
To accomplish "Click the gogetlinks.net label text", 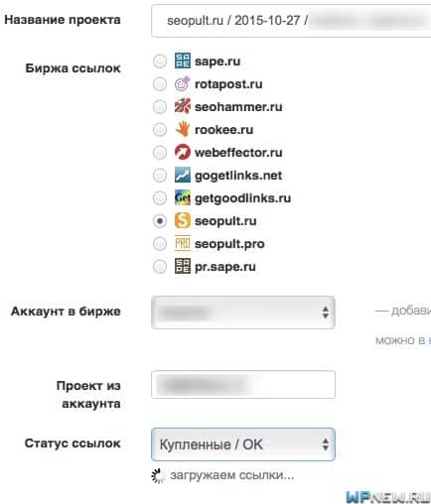I will tap(238, 176).
